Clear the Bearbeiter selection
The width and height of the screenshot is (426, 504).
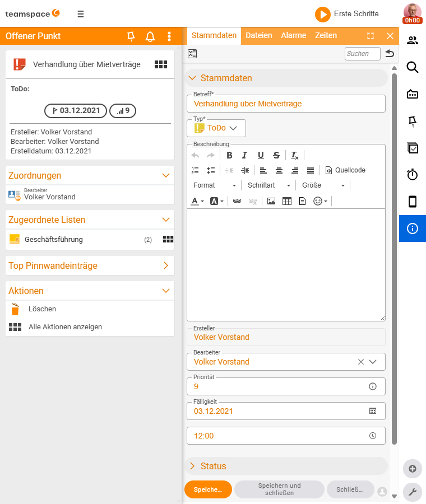[360, 362]
